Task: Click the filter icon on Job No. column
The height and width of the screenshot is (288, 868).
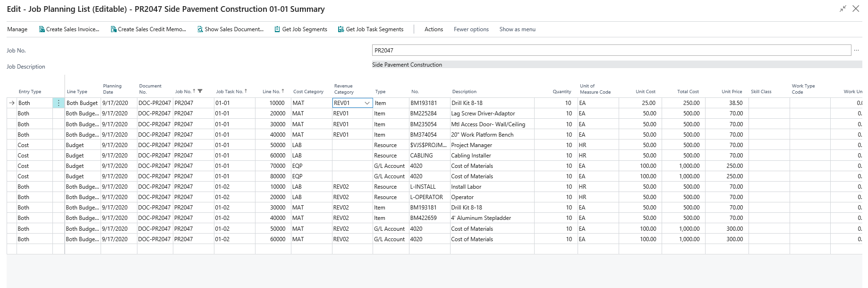Action: 200,91
